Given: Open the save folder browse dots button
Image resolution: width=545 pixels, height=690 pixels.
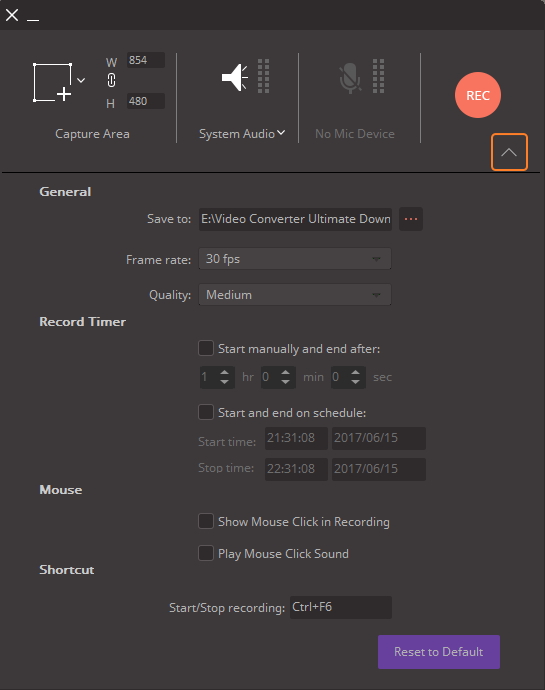Looking at the screenshot, I should [411, 219].
